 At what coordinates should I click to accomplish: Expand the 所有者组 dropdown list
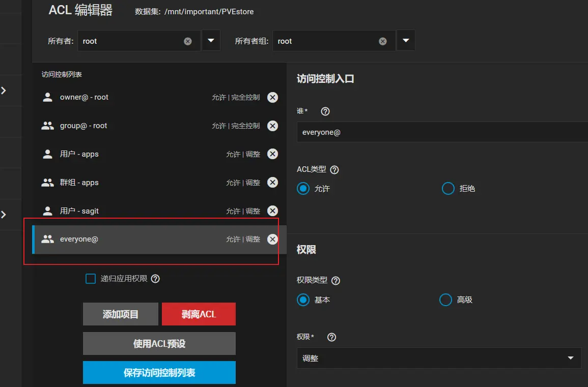[x=406, y=41]
